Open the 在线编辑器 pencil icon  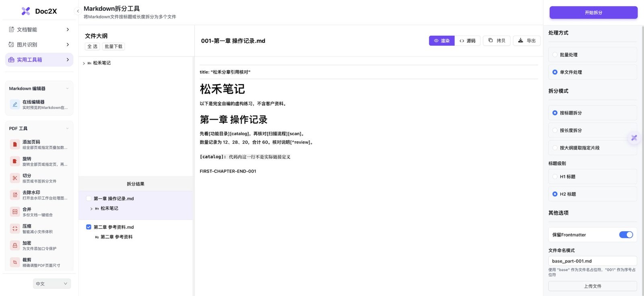(15, 105)
